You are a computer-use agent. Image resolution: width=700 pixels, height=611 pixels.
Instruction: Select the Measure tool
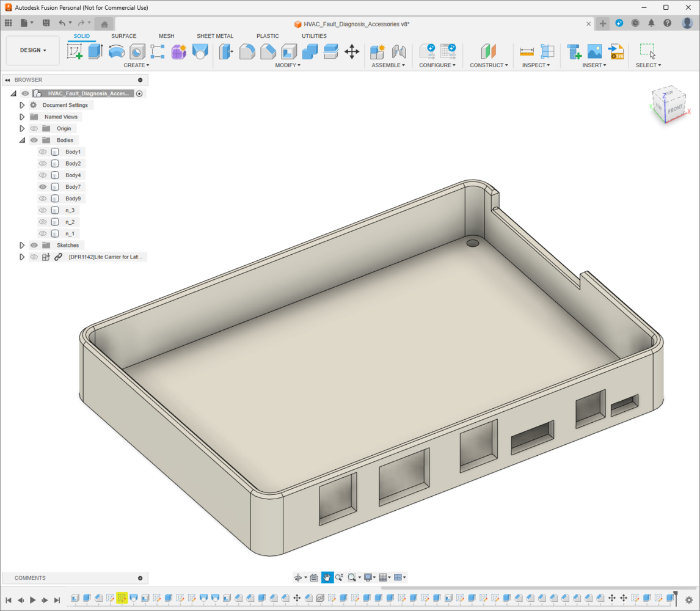click(x=527, y=51)
